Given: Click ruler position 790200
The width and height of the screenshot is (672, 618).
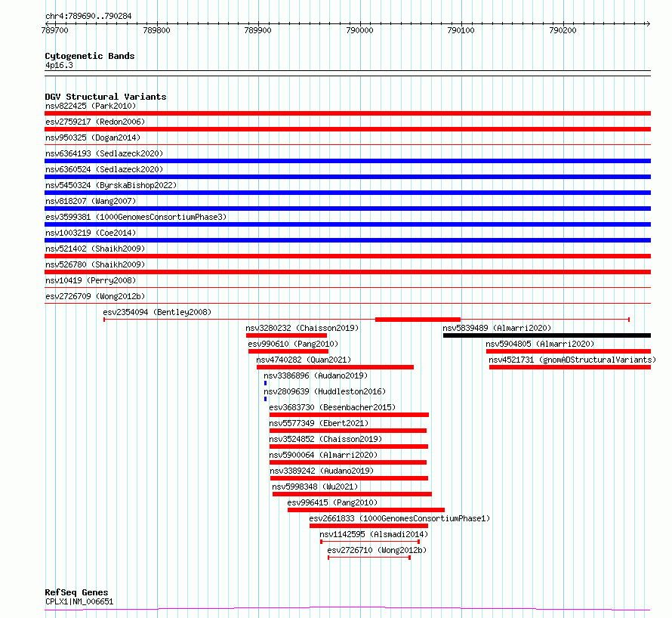Looking at the screenshot, I should (563, 30).
